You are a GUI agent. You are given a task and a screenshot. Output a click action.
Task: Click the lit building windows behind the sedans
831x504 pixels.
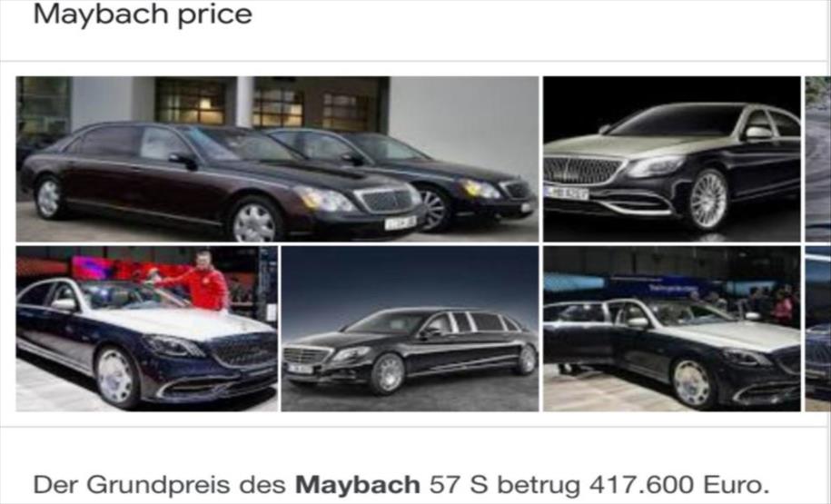tap(265, 105)
